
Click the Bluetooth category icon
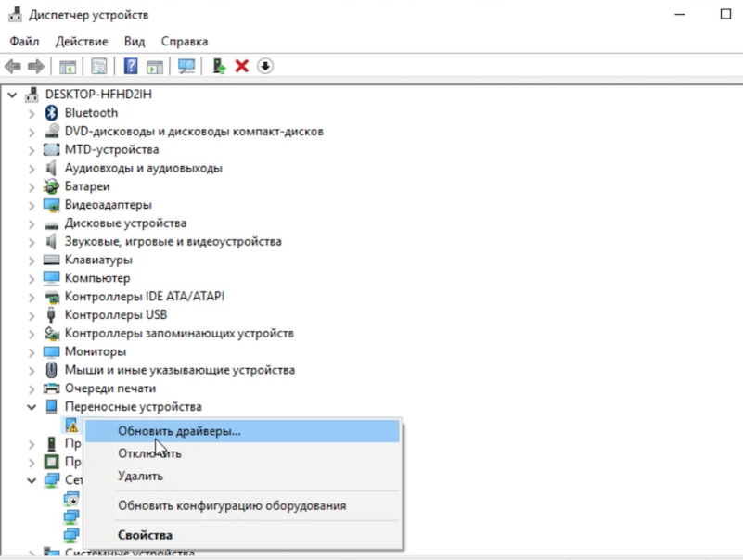[51, 113]
